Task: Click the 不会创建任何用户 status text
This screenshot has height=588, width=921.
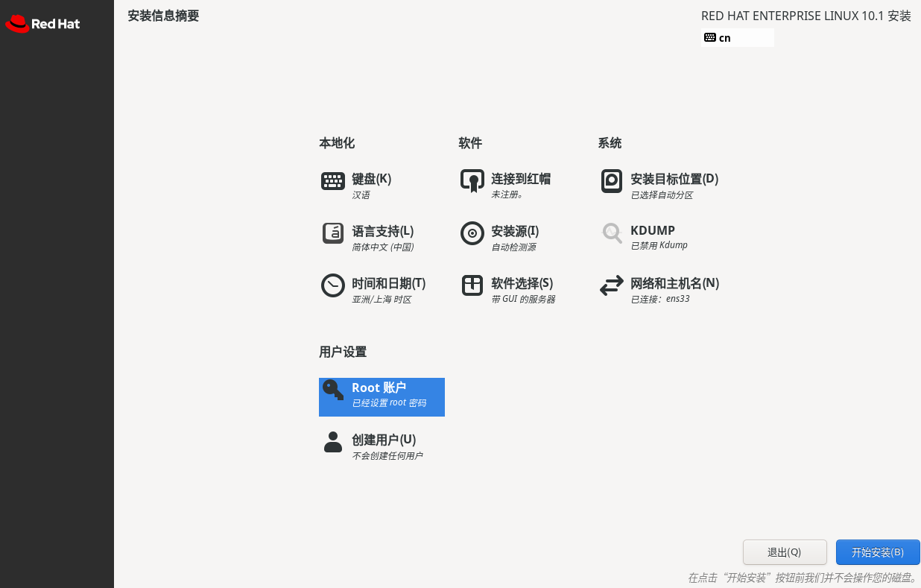Action: (x=387, y=455)
